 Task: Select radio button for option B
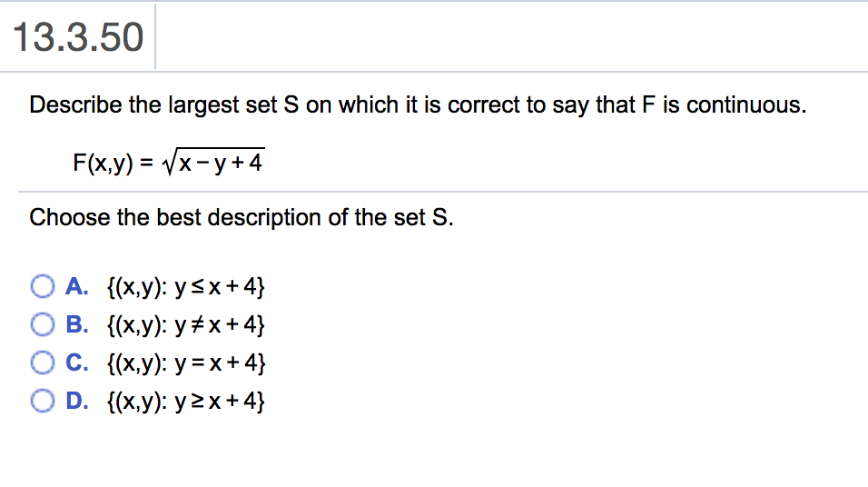point(42,324)
